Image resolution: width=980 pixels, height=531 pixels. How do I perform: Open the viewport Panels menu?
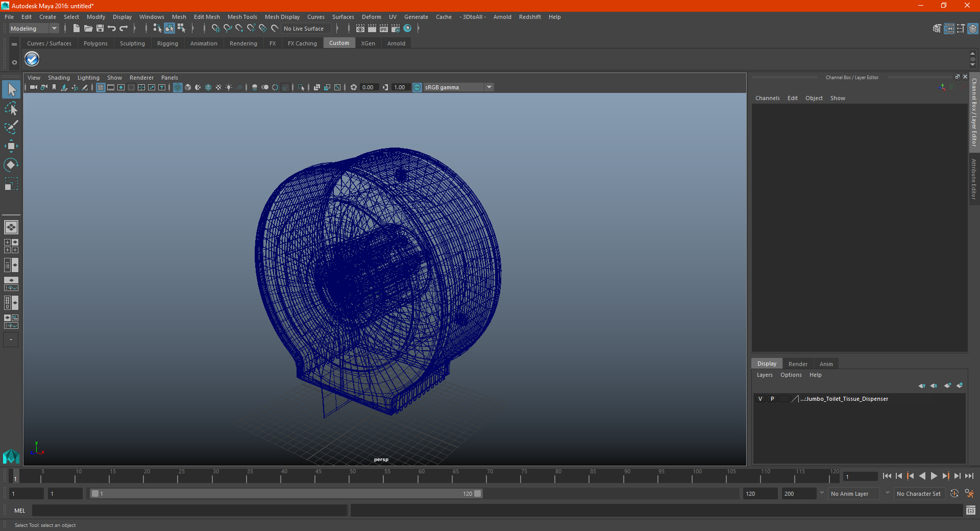coord(169,78)
